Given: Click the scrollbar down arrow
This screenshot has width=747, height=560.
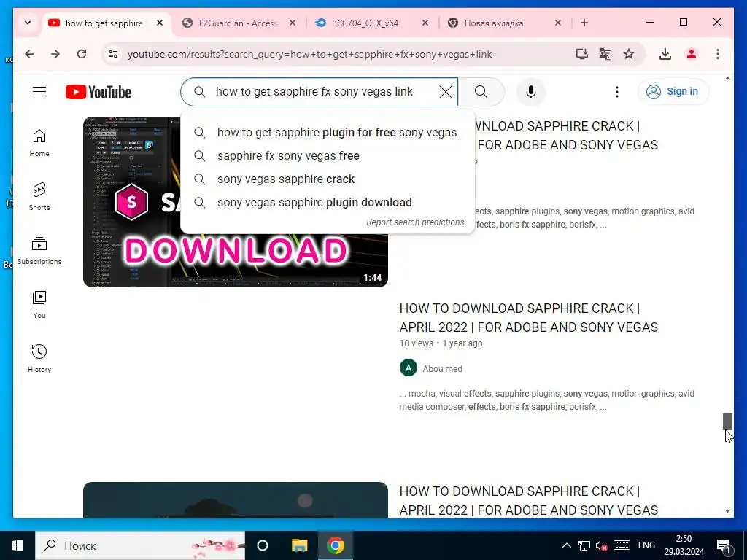Looking at the screenshot, I should tap(727, 511).
